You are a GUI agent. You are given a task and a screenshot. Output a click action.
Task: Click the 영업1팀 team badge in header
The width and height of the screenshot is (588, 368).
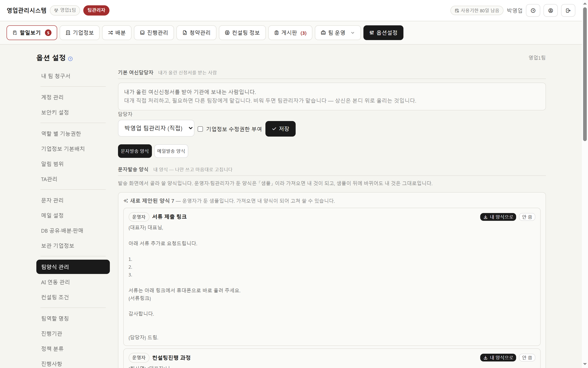pos(65,10)
